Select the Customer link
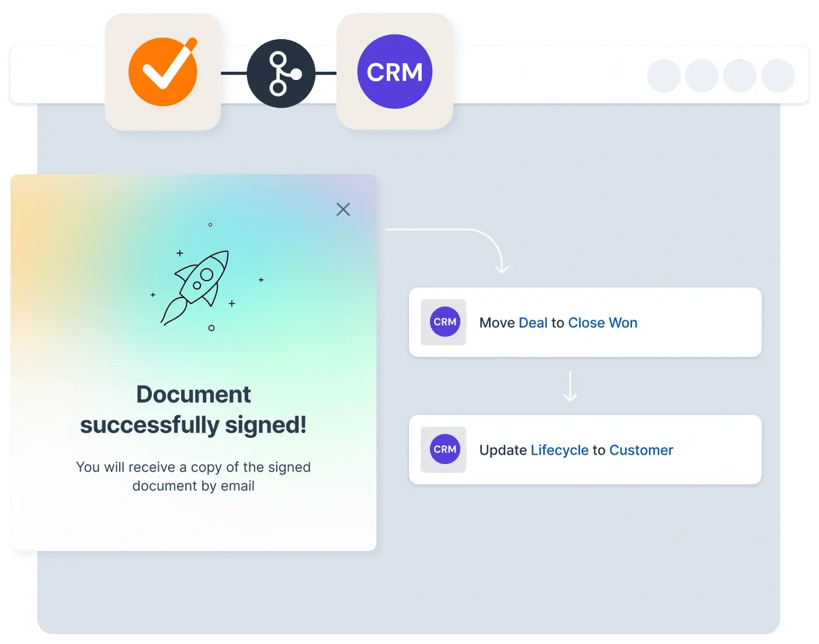The height and width of the screenshot is (644, 819). tap(641, 450)
